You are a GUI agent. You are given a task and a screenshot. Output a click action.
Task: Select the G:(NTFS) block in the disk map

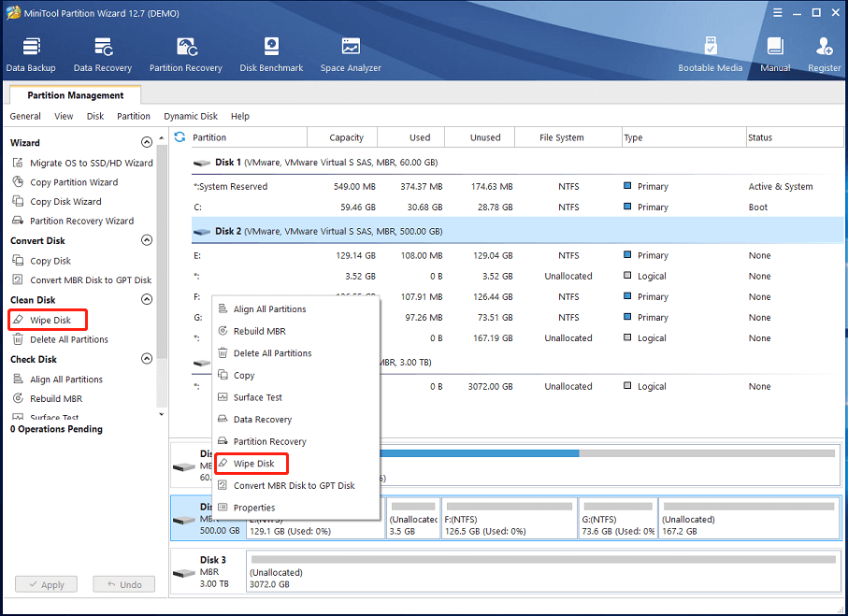618,519
